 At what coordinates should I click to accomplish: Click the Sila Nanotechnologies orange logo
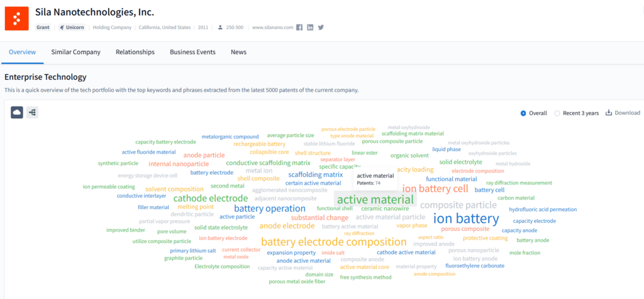(x=18, y=18)
